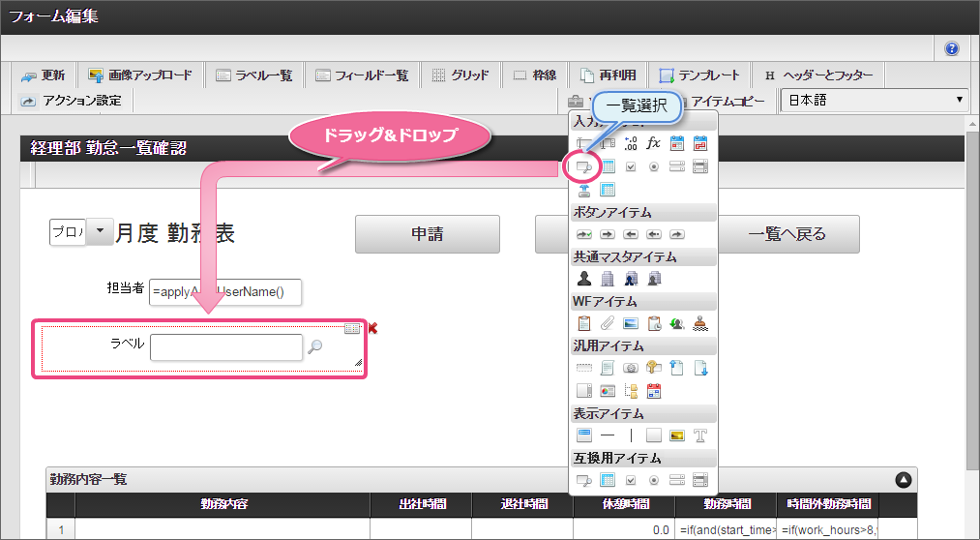Select the numeric decimal input item icon
The width and height of the screenshot is (980, 540).
tap(631, 144)
